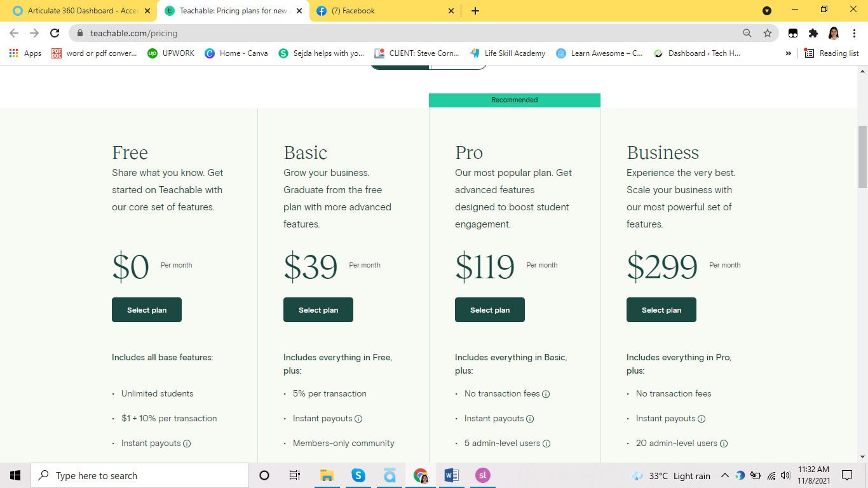Launch File Explorer from the taskbar
868x488 pixels.
(x=327, y=475)
